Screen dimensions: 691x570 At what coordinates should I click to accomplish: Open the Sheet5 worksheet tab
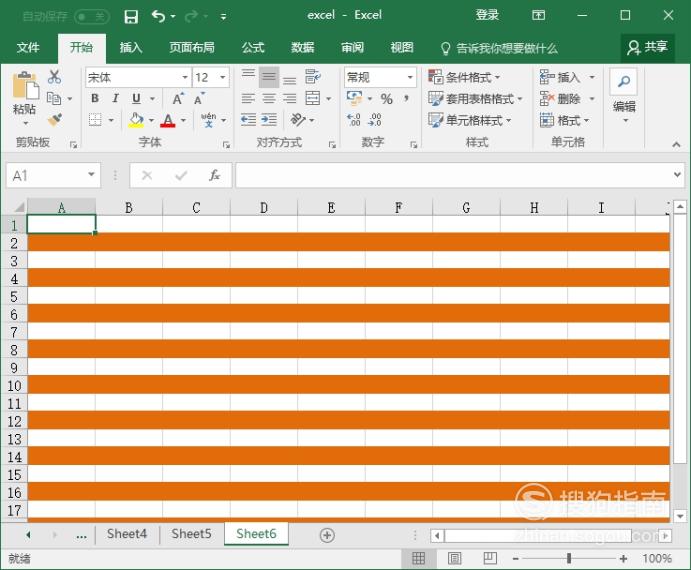tap(191, 534)
